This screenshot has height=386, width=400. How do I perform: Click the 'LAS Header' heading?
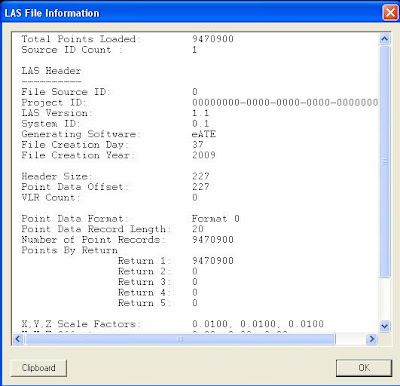[x=51, y=71]
